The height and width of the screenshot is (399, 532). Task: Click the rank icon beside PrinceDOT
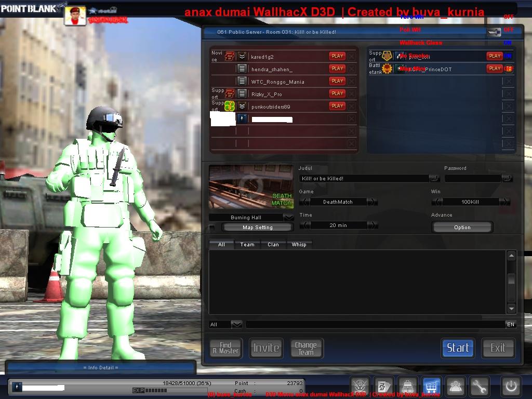[x=401, y=69]
